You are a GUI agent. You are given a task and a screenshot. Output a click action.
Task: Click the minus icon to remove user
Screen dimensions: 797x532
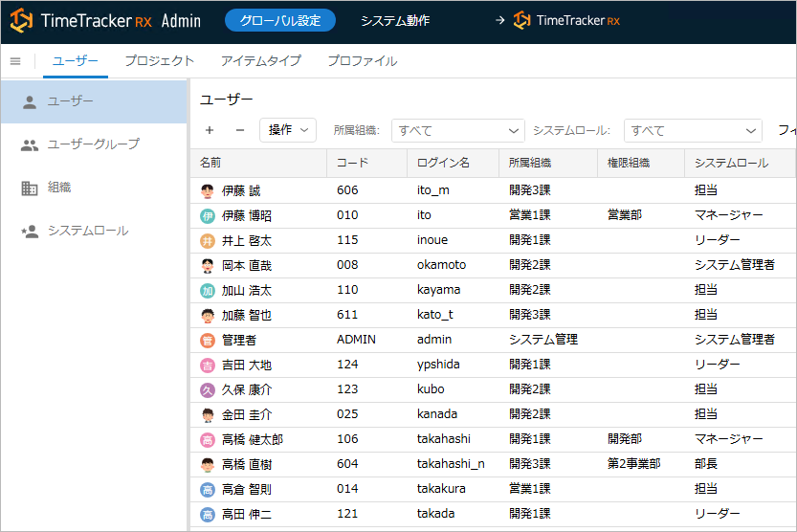point(239,130)
